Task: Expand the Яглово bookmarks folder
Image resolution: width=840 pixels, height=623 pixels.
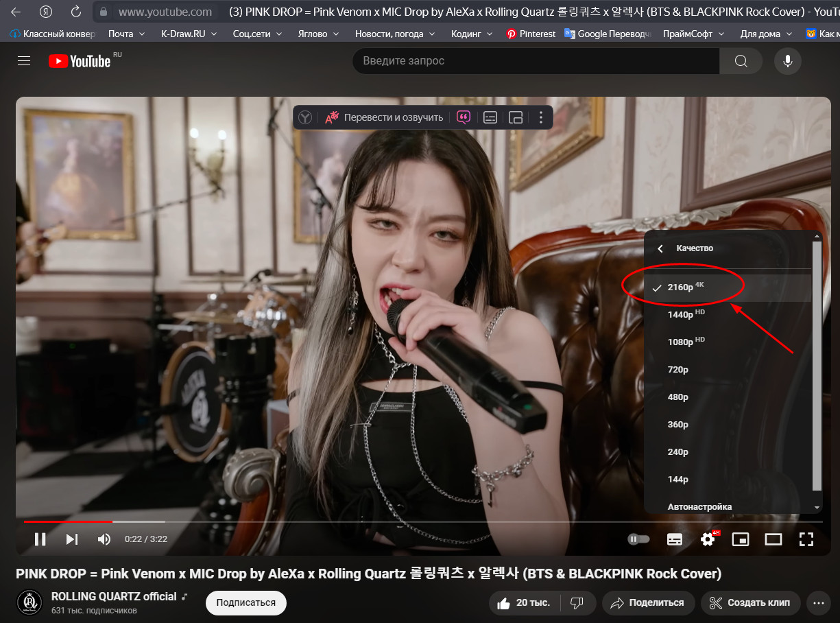Action: tap(319, 34)
